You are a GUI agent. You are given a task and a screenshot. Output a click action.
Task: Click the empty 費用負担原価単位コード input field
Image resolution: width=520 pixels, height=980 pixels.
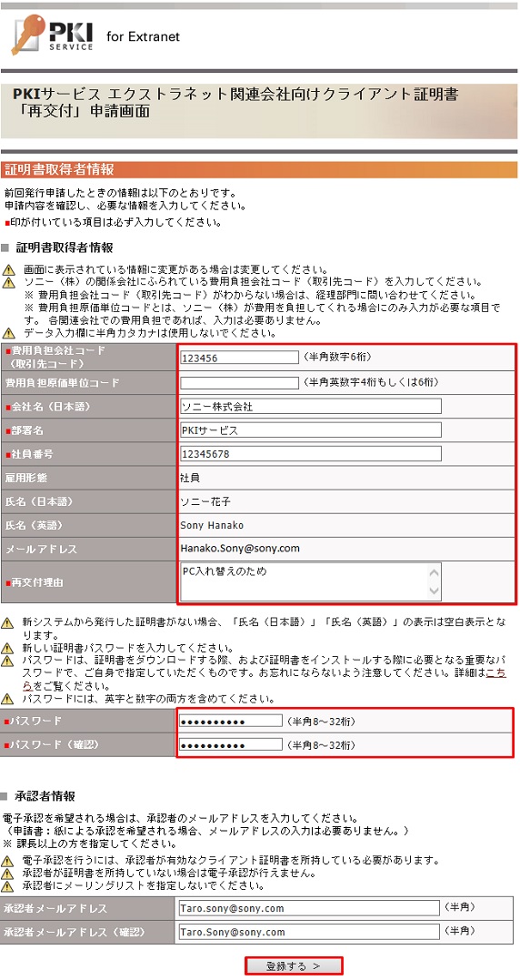(x=239, y=382)
